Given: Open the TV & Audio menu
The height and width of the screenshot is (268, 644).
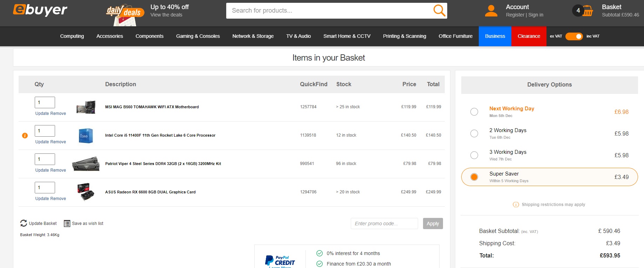Looking at the screenshot, I should point(298,36).
